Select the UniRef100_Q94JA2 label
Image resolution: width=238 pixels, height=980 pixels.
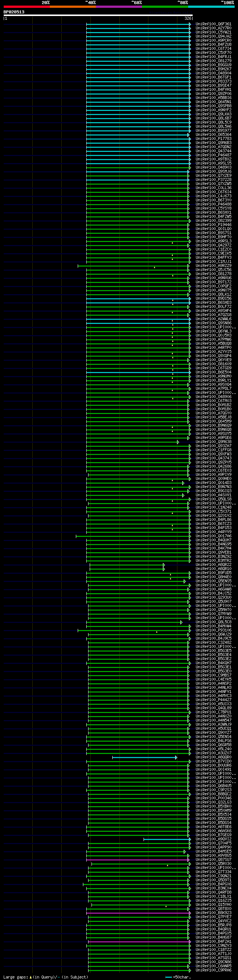point(213,36)
